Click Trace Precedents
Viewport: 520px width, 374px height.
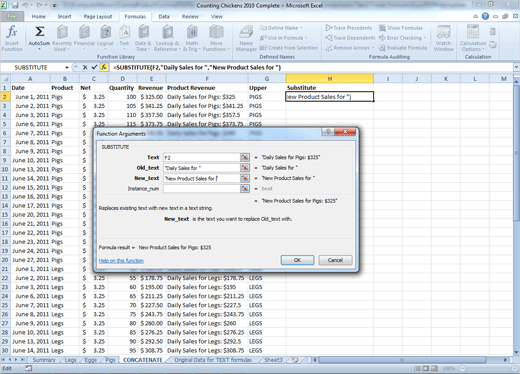click(349, 28)
